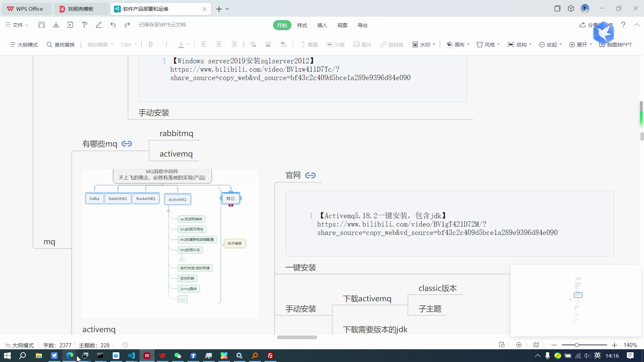Click the embedded MQ mind map image
The image size is (644, 362).
point(170,244)
